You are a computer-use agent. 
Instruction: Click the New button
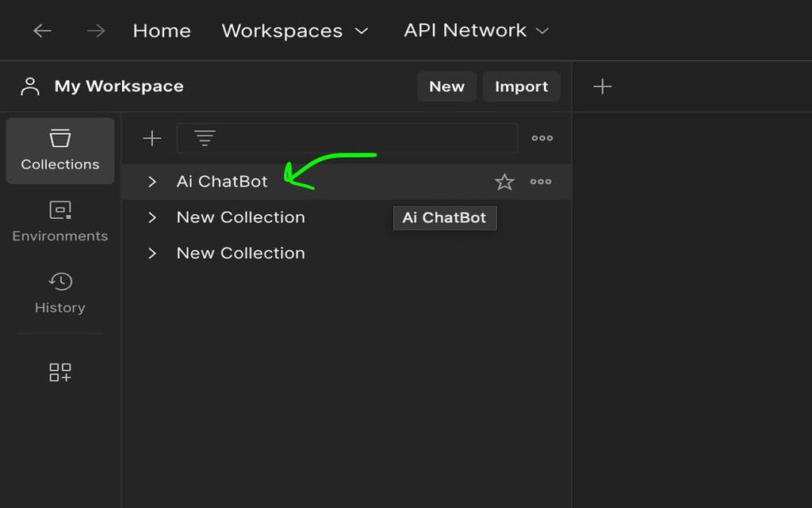[x=446, y=87]
